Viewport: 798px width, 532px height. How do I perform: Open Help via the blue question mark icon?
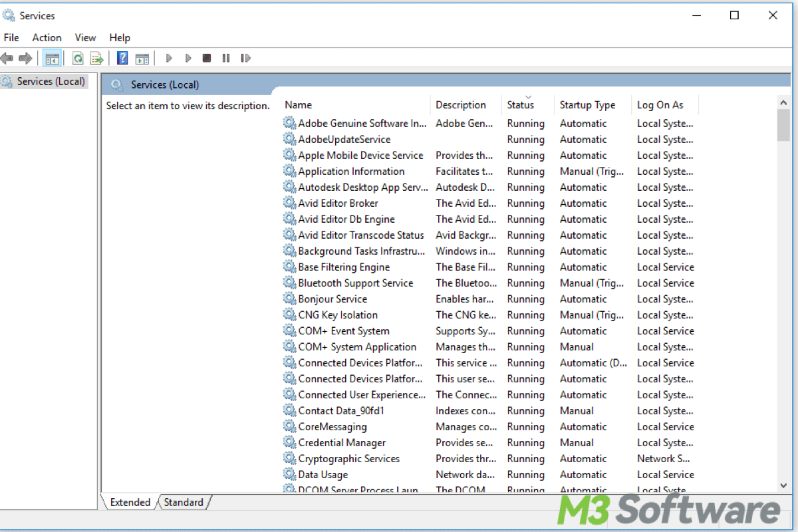coord(122,59)
